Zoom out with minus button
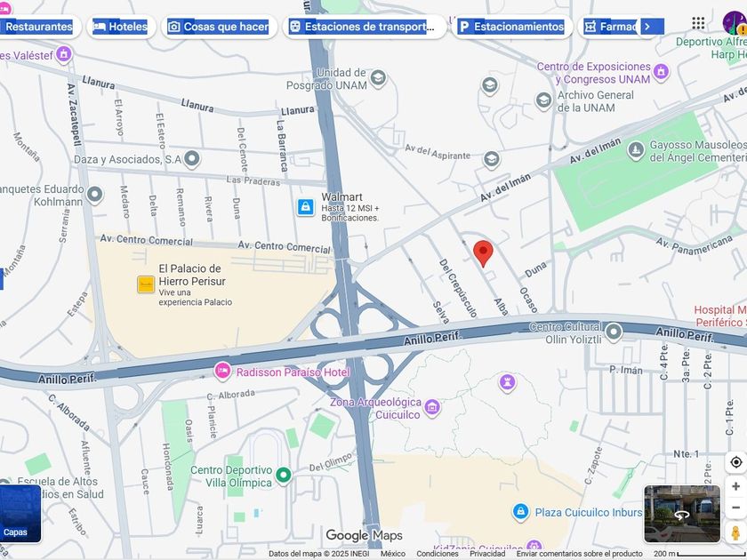 coord(736,508)
